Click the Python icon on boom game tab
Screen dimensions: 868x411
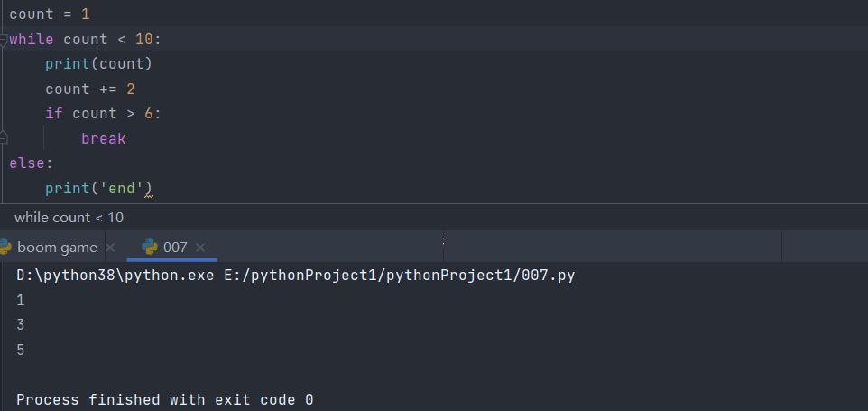pyautogui.click(x=5, y=247)
